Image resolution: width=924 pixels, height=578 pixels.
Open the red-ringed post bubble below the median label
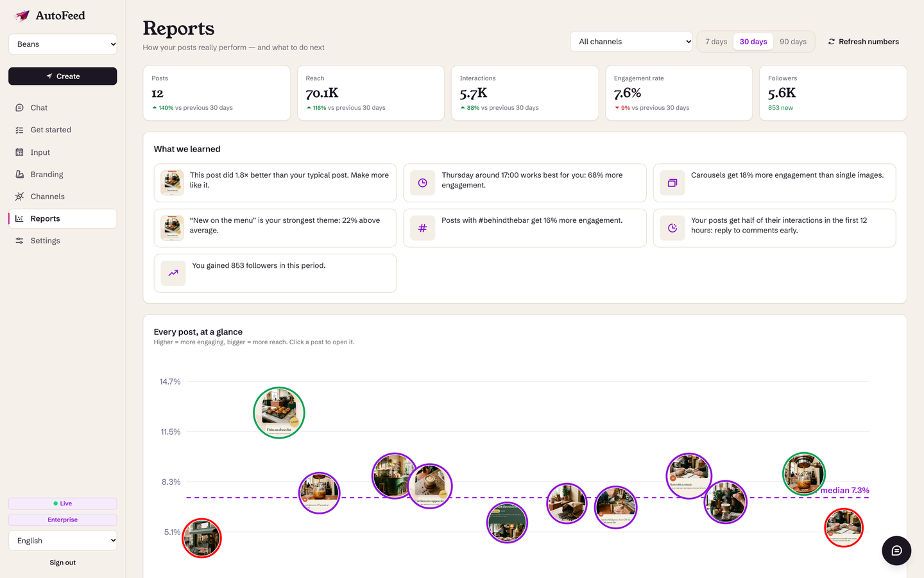(844, 528)
